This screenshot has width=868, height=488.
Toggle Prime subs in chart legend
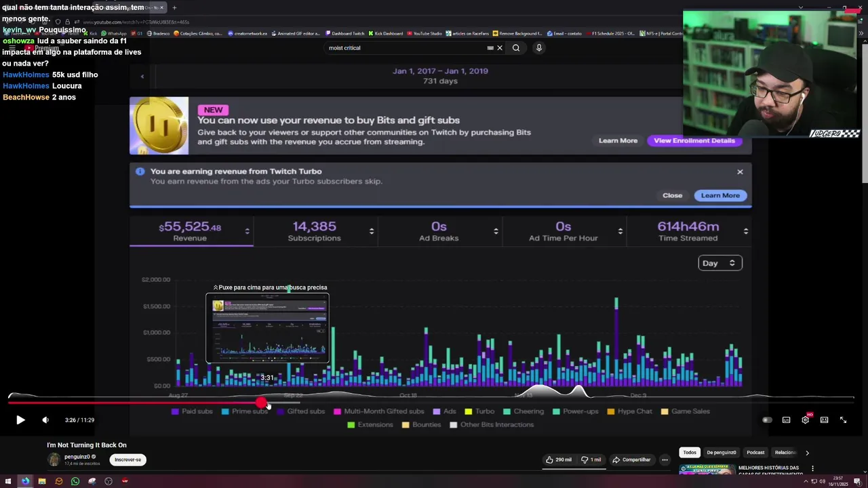(x=245, y=411)
